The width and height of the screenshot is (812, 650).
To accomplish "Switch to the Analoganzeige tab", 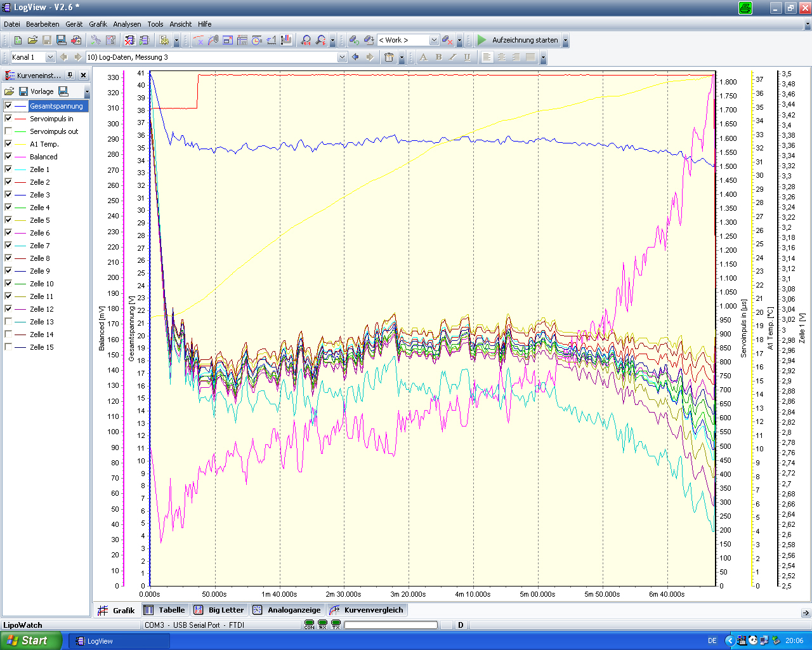I will coord(287,610).
